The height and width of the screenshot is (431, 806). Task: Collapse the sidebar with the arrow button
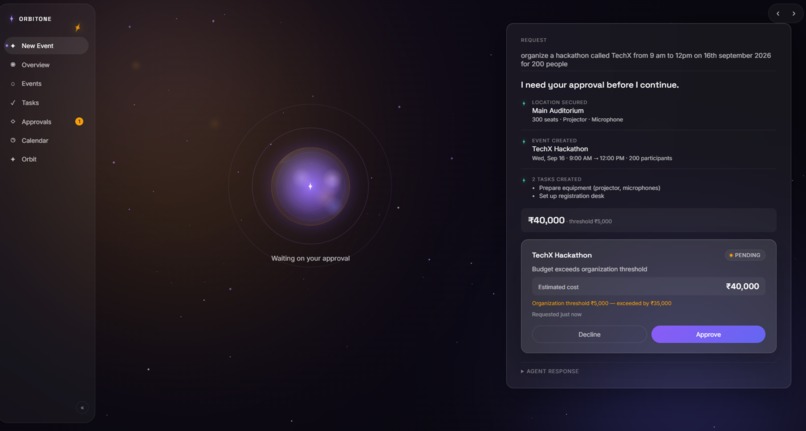tap(82, 408)
